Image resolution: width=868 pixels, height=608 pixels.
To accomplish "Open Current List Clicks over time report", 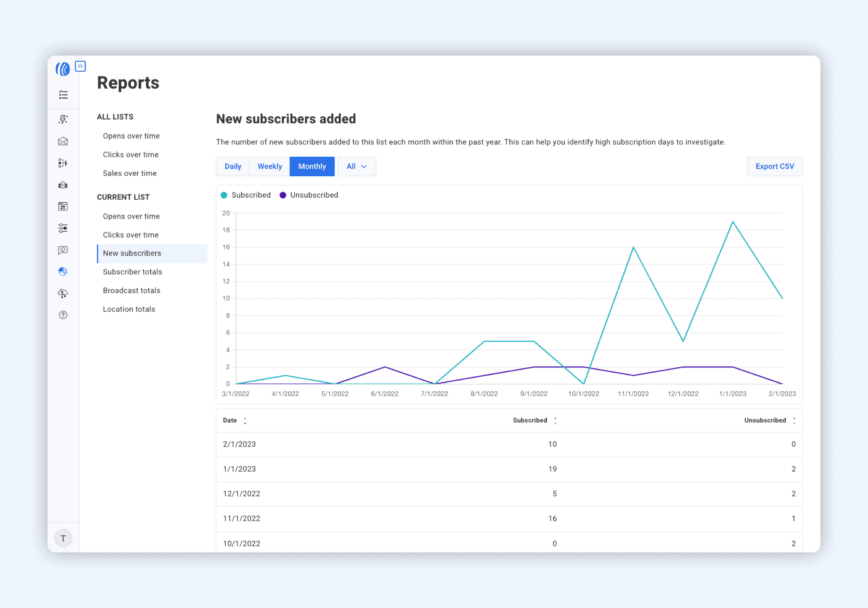I will tap(131, 235).
